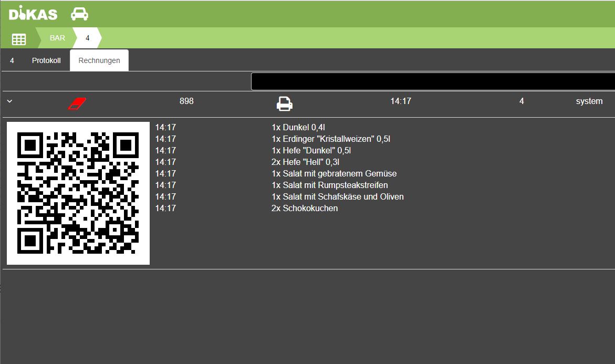Select item 2x Schokokuchen
The image size is (615, 364).
pyautogui.click(x=305, y=209)
